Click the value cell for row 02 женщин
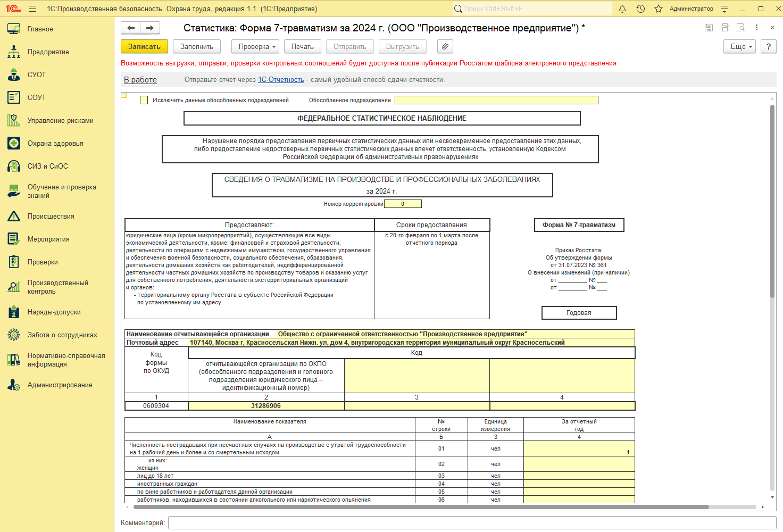The image size is (783, 532). (x=579, y=464)
